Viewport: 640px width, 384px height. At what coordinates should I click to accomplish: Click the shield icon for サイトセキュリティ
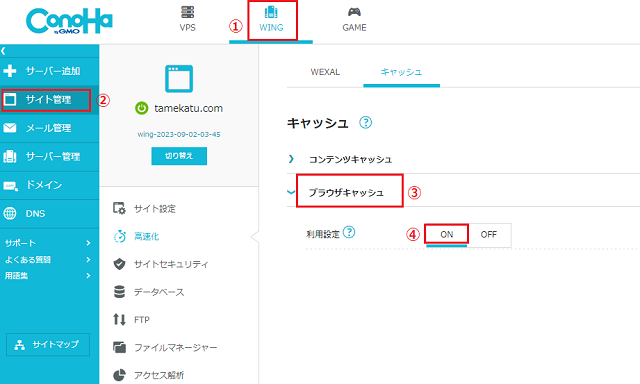click(119, 264)
